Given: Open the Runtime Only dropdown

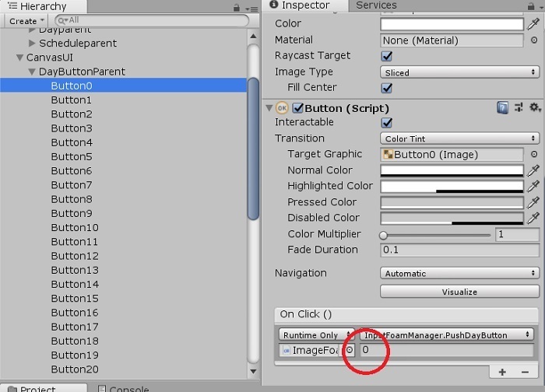Looking at the screenshot, I should pos(316,334).
